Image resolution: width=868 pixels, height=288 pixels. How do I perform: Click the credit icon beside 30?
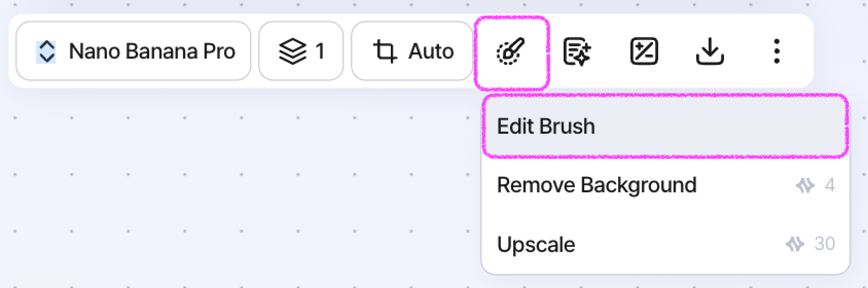click(795, 244)
